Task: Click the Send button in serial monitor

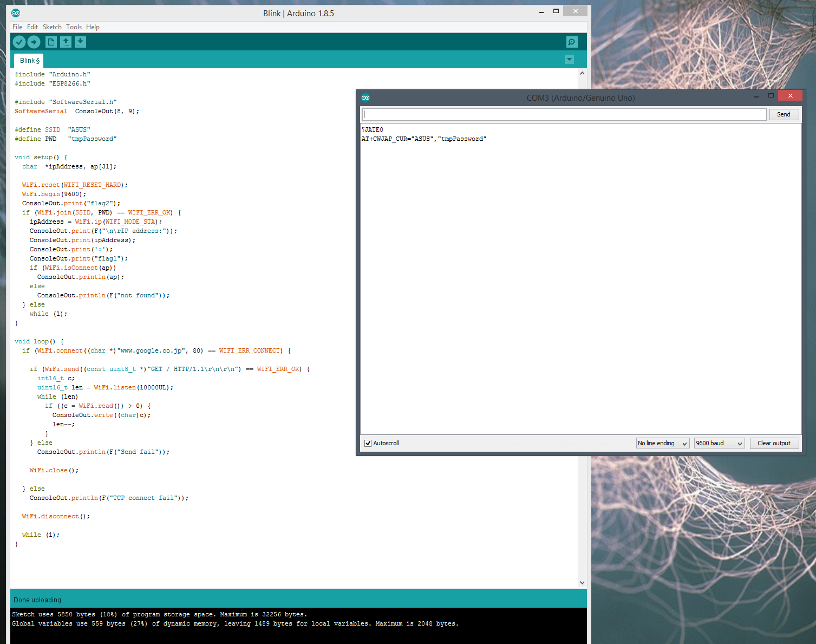Action: click(x=784, y=114)
